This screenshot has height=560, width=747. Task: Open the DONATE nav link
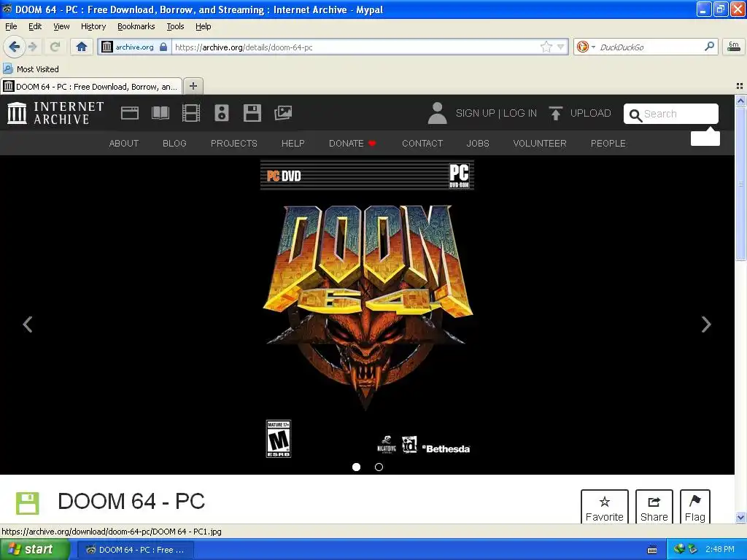click(x=352, y=144)
